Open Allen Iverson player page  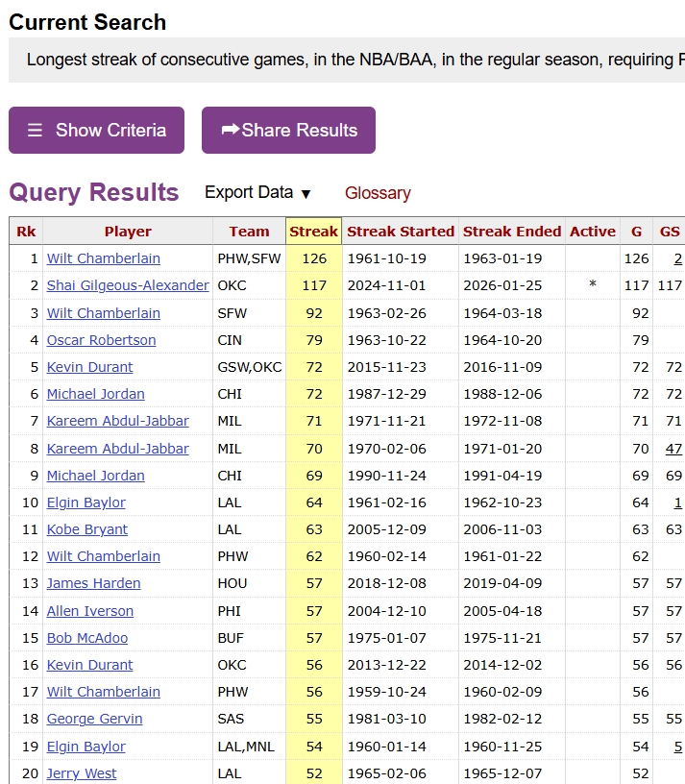pyautogui.click(x=90, y=611)
